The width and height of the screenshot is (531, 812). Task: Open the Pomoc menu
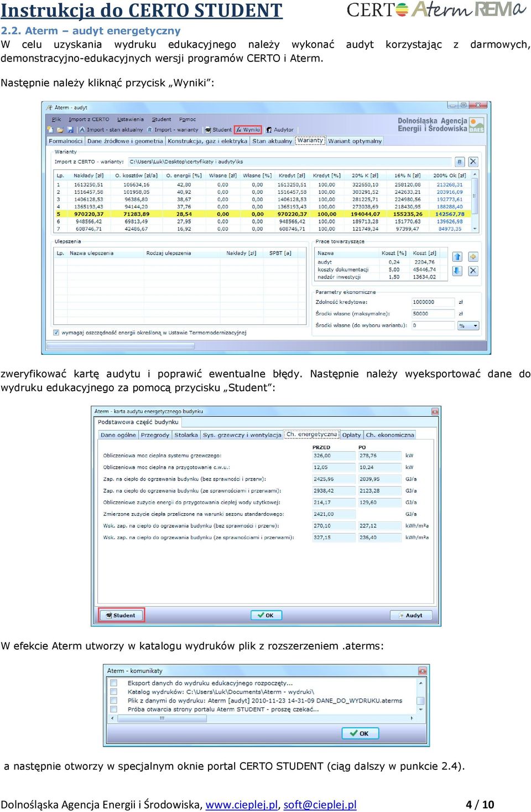click(x=188, y=119)
